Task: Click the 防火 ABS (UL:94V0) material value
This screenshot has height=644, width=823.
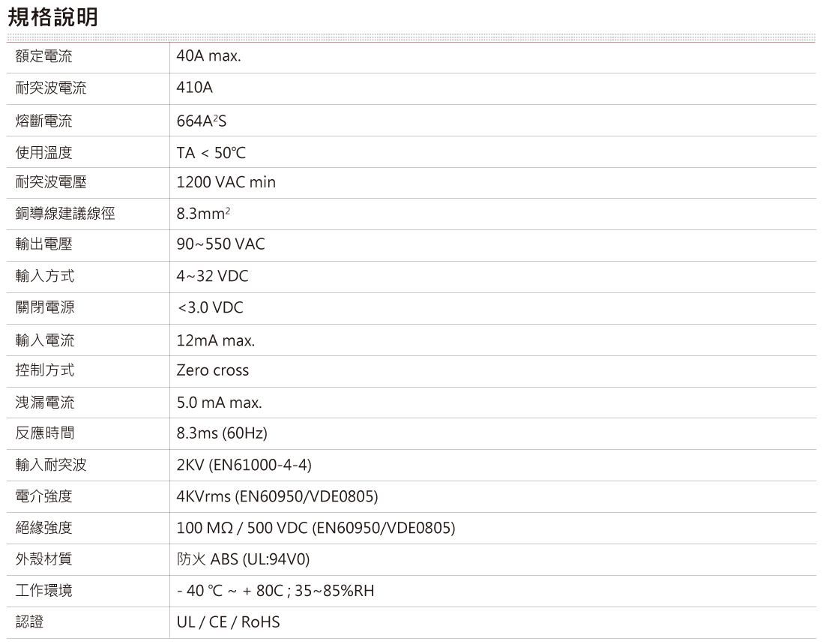Action: (x=244, y=560)
